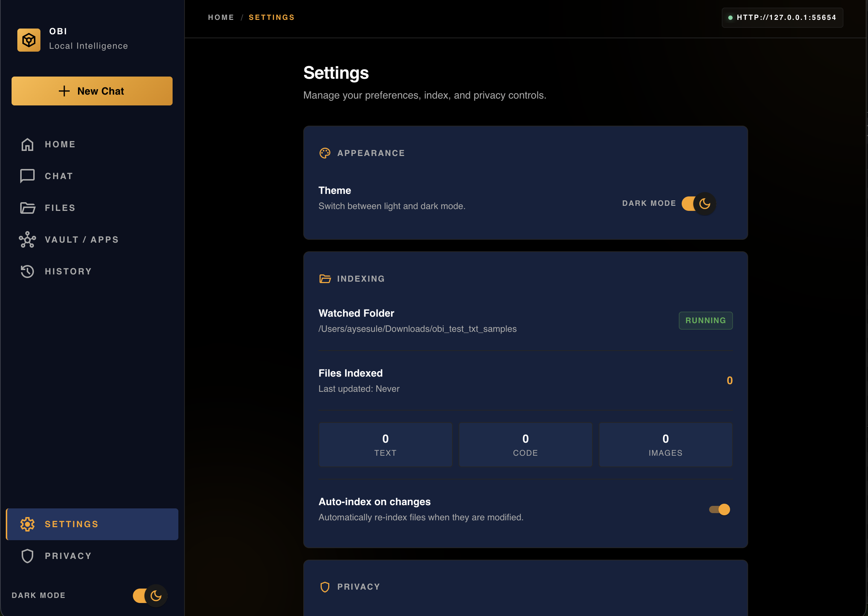Screen dimensions: 868x616
Task: Click the Files folder icon in sidebar
Action: tap(27, 208)
